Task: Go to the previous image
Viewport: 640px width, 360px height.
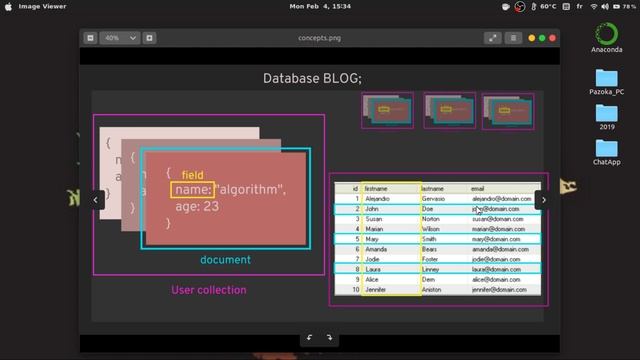Action: tap(96, 200)
